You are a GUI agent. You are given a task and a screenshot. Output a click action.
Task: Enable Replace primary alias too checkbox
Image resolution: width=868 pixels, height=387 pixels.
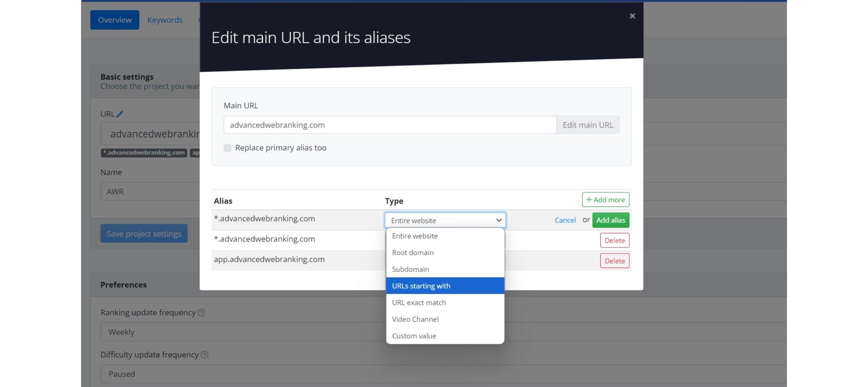(x=227, y=148)
